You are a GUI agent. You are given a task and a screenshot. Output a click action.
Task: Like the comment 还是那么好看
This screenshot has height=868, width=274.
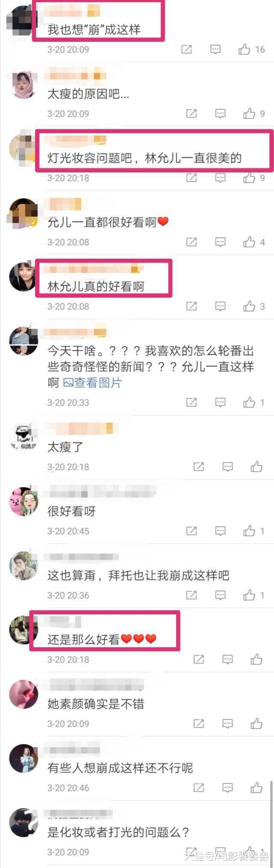[x=256, y=659]
